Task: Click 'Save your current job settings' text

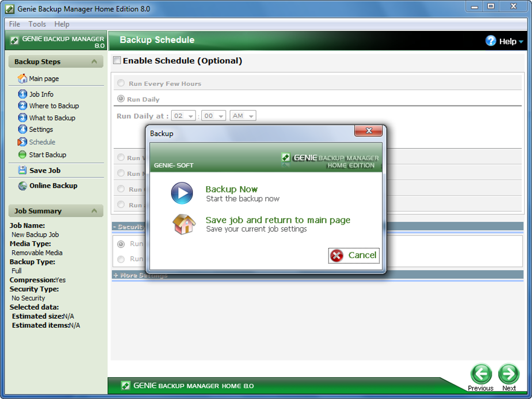Action: point(256,229)
